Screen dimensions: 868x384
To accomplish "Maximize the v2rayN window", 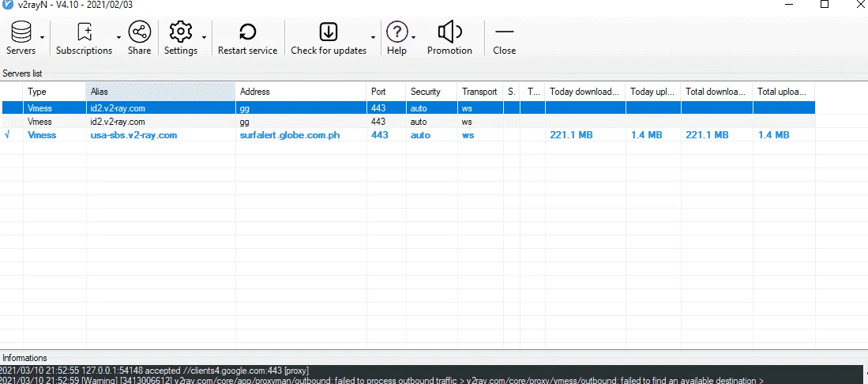I will 825,5.
